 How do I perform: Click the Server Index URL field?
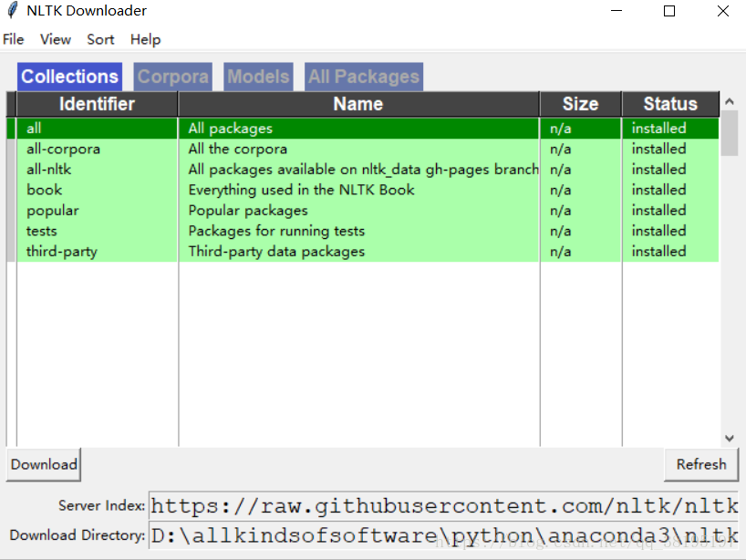pos(444,506)
